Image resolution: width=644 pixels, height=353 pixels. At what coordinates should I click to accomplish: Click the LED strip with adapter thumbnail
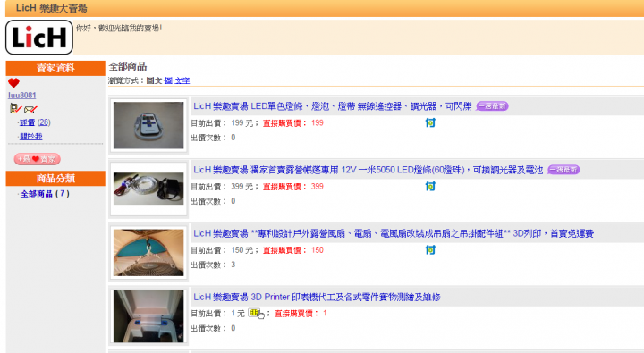click(x=148, y=189)
